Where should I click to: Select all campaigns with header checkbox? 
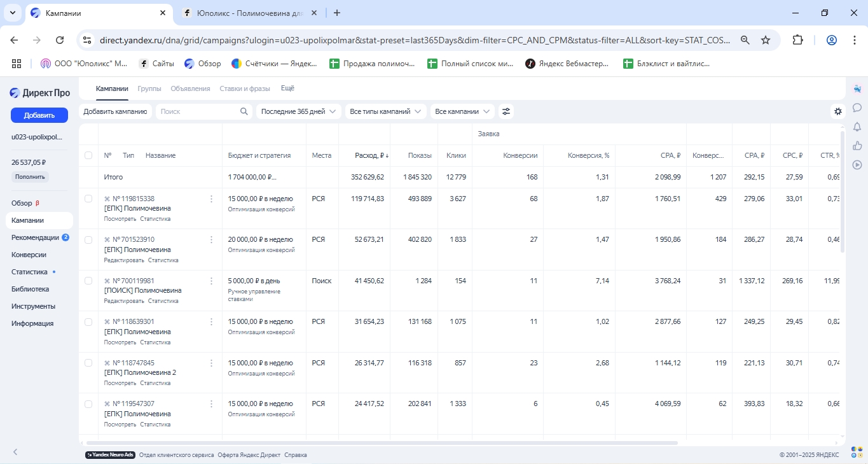click(x=88, y=155)
